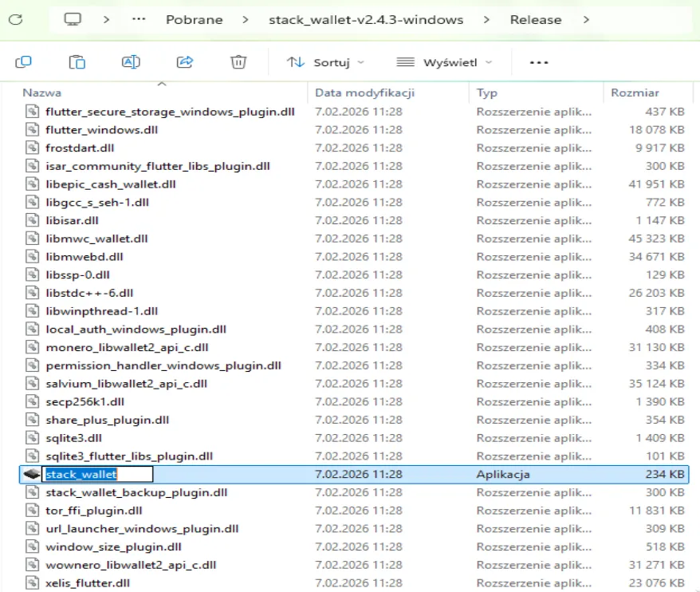This screenshot has height=592, width=700.
Task: Select local_auth_windows_plugin.dll file
Action: tap(136, 330)
